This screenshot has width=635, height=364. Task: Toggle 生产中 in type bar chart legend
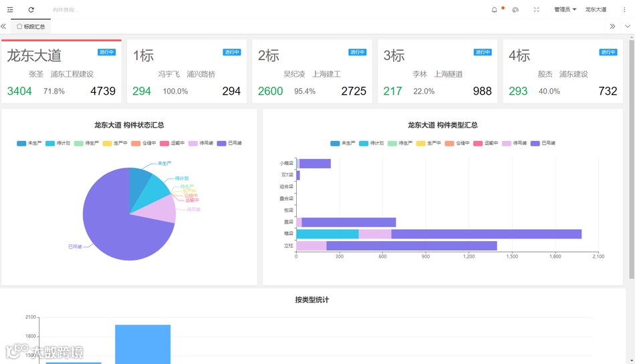coord(429,143)
